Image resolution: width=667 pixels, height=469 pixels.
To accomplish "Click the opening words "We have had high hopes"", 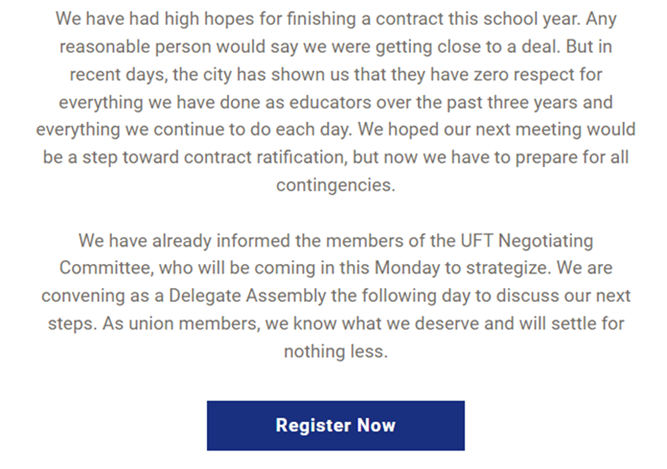I will [150, 20].
